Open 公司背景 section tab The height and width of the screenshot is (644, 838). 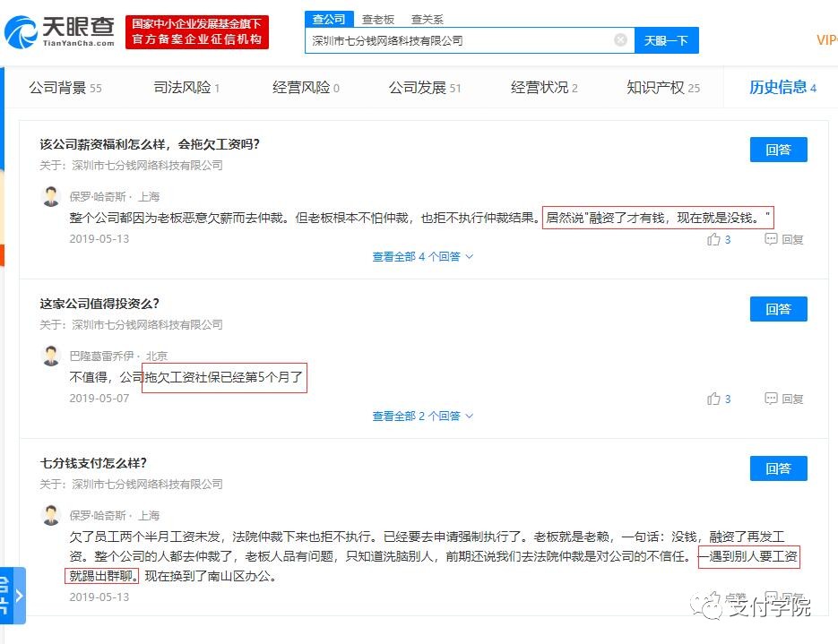point(65,88)
